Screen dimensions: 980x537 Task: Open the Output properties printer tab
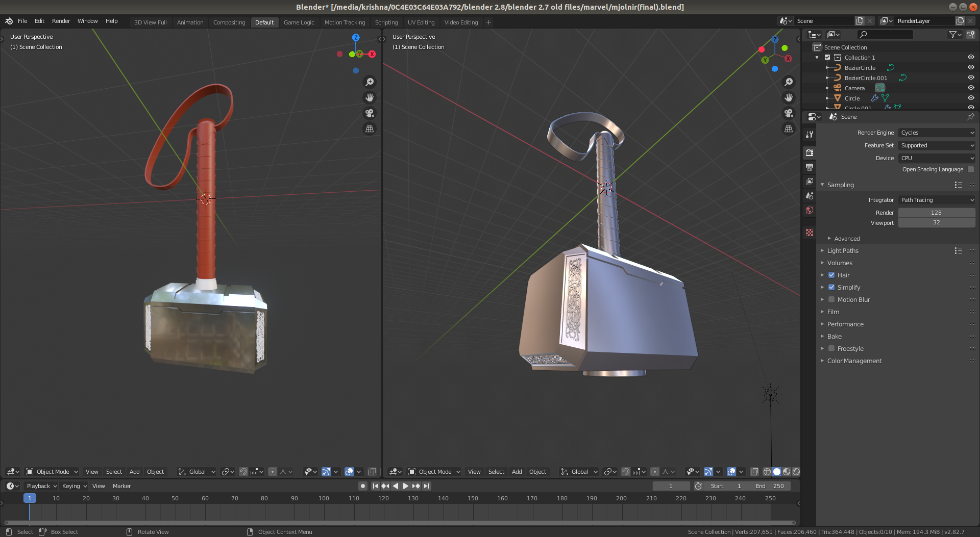pyautogui.click(x=810, y=167)
